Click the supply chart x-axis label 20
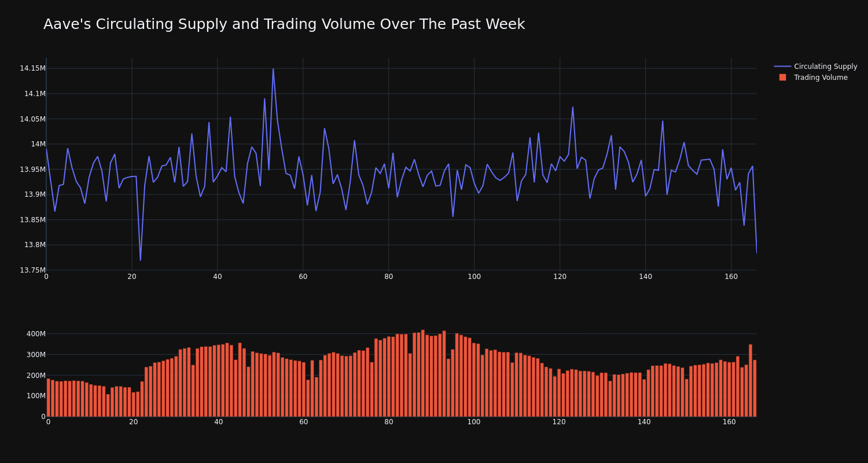The image size is (868, 463). (132, 277)
